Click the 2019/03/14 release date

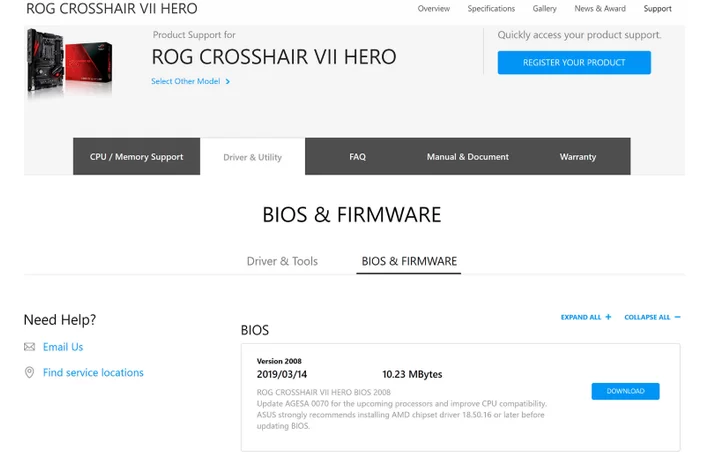point(282,374)
